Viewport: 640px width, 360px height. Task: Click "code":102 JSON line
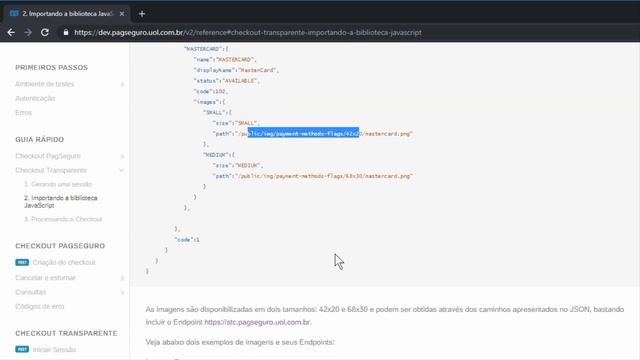(211, 91)
